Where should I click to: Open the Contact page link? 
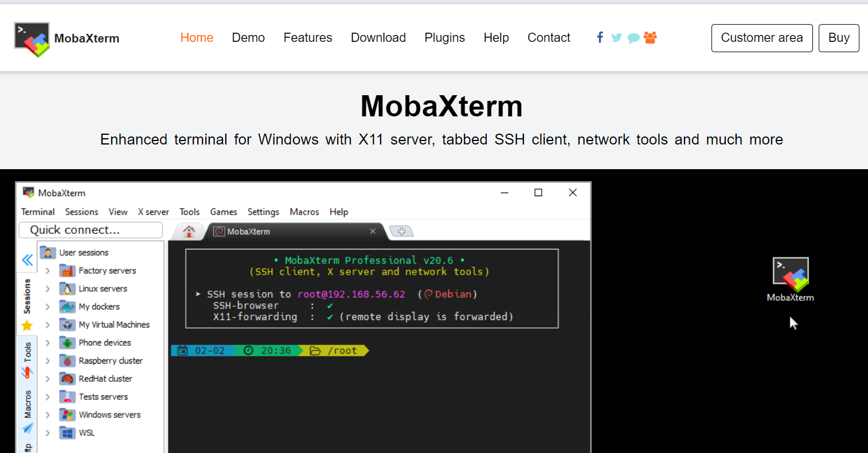coord(549,38)
